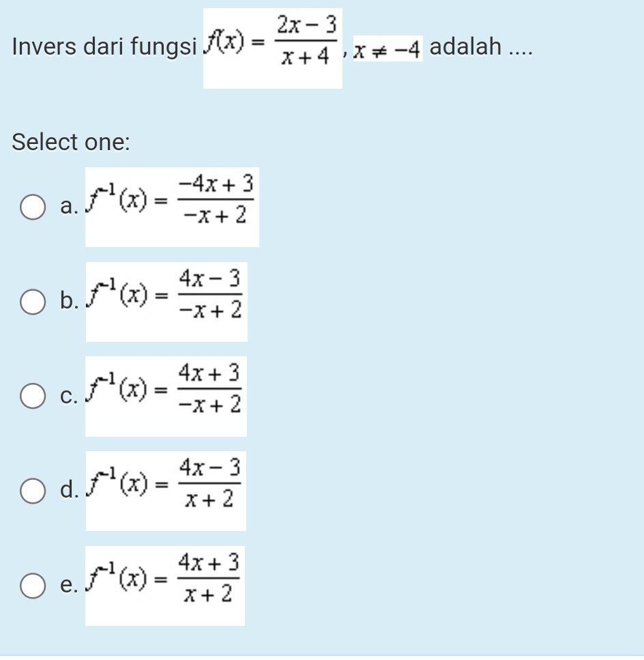Select radio button for option b
This screenshot has height=660, width=644.
click(x=32, y=302)
